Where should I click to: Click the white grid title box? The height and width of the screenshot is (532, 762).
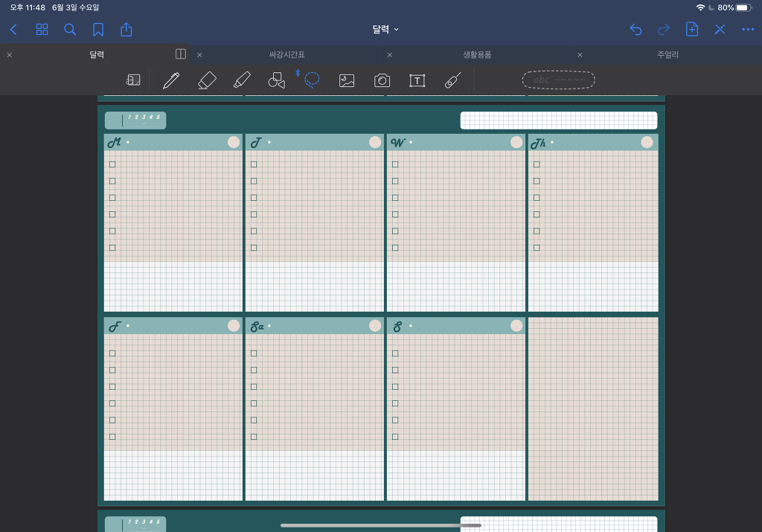coord(559,121)
